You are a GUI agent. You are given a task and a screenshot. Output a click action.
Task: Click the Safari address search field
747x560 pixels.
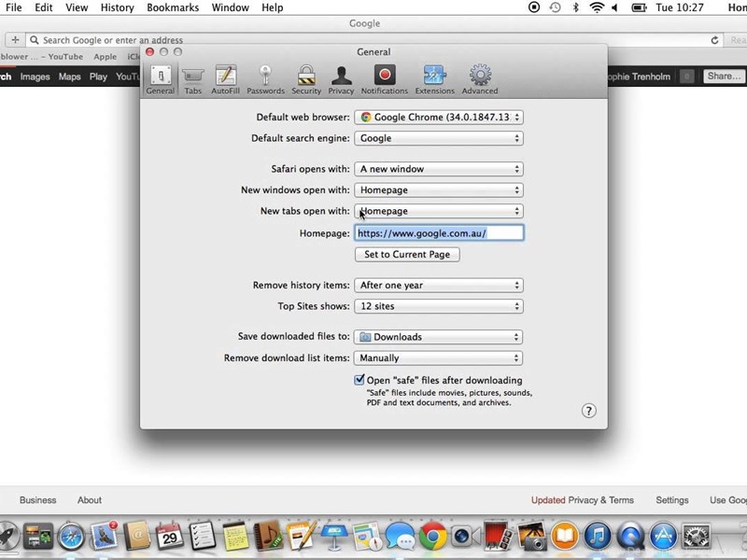click(x=375, y=40)
